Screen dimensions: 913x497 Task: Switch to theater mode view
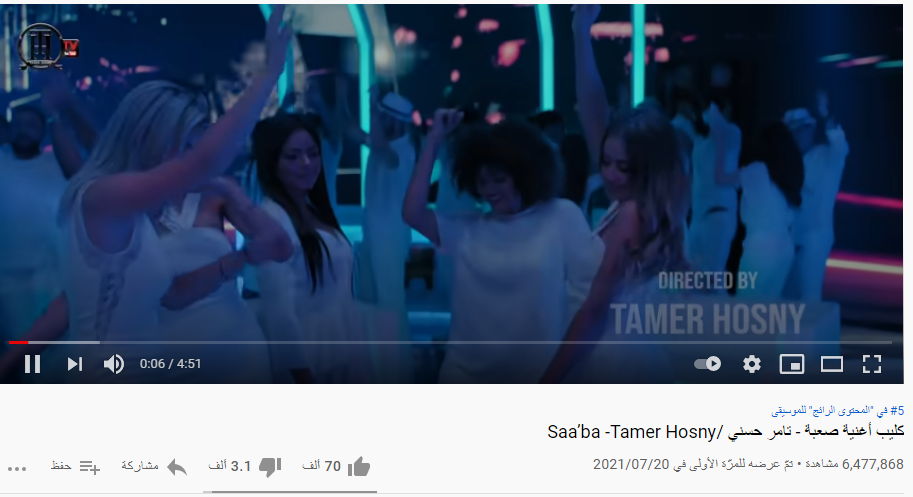click(x=831, y=364)
